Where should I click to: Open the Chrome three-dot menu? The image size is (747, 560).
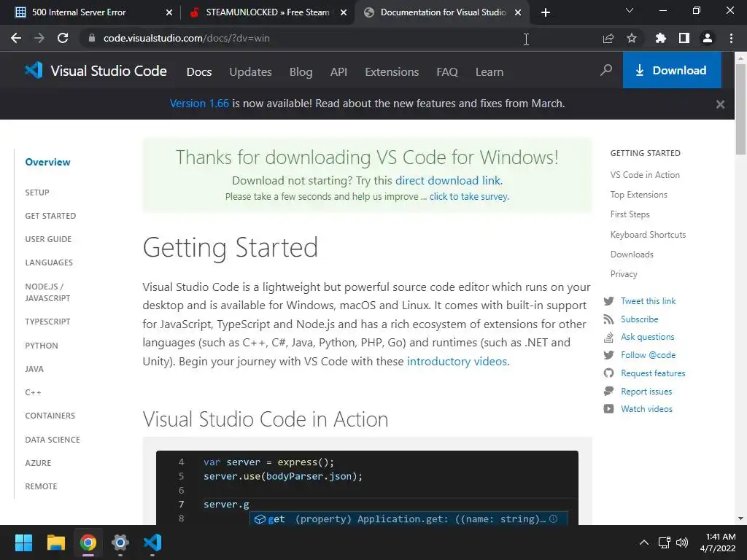pos(731,38)
